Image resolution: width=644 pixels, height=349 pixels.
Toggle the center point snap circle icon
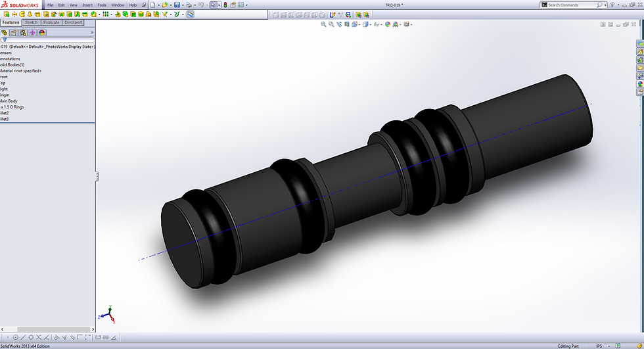click(x=16, y=338)
